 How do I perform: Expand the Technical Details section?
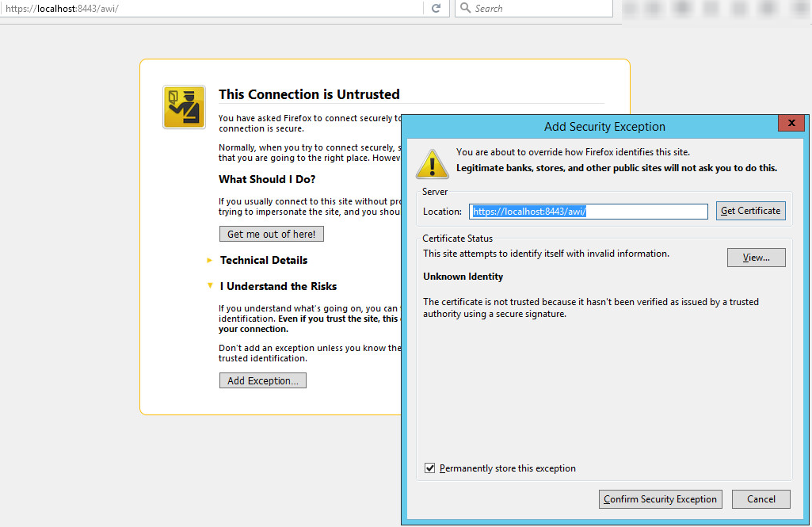(264, 260)
